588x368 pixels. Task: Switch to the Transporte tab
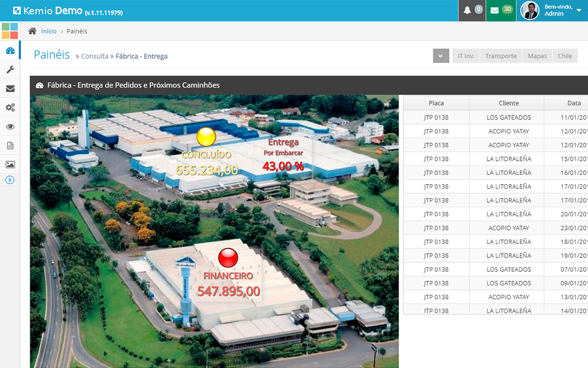click(x=501, y=56)
